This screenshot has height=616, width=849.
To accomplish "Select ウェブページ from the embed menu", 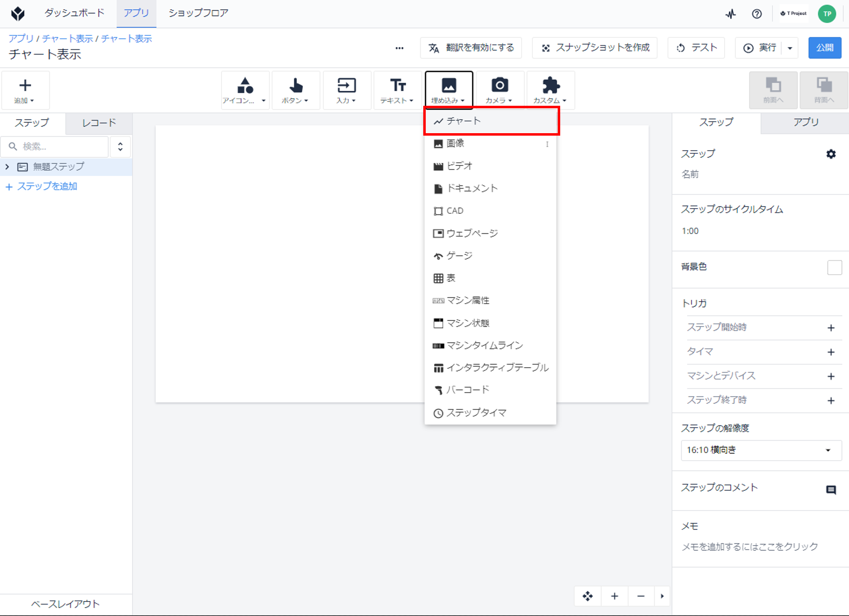I will coord(491,233).
